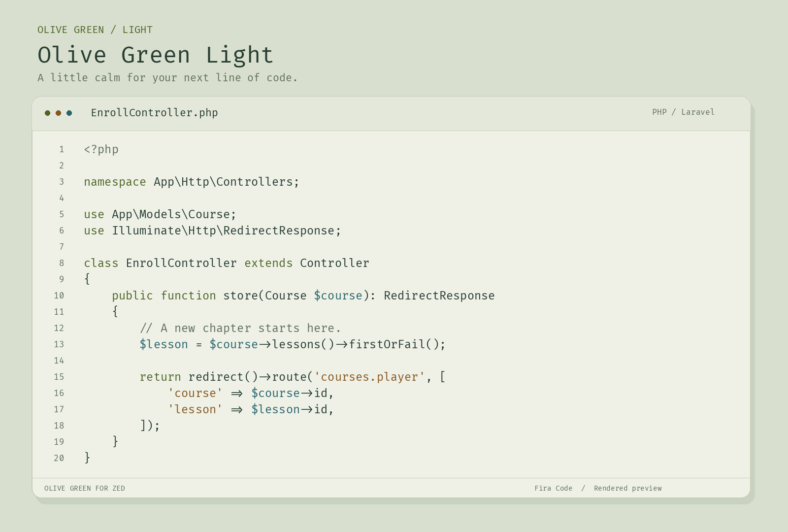
Task: Click Illuminate\Http\RedirectResponse import
Action: pos(223,231)
